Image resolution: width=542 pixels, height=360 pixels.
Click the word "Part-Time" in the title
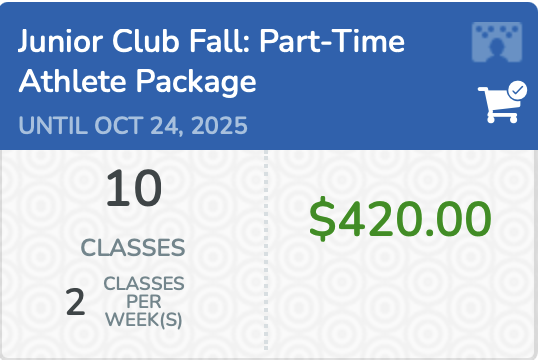tap(332, 41)
